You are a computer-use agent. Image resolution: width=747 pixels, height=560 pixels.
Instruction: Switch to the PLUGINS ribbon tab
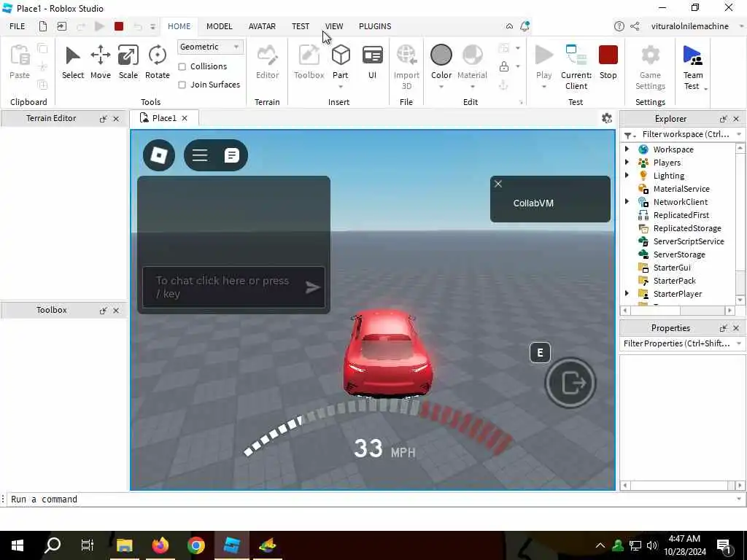[375, 26]
